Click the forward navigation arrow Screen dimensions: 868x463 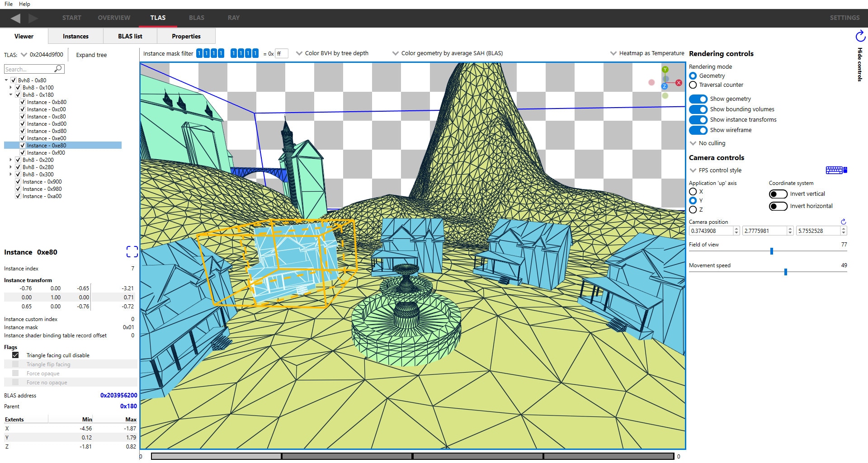(x=33, y=18)
